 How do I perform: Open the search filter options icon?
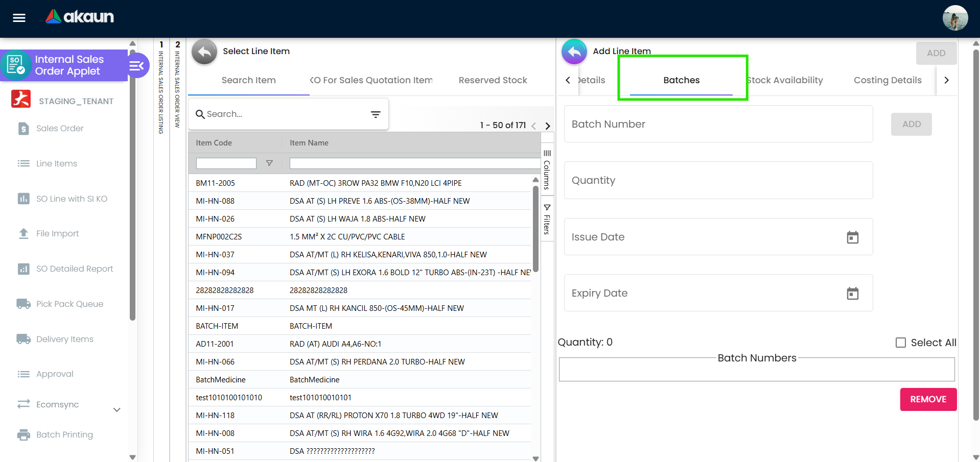[x=376, y=114]
